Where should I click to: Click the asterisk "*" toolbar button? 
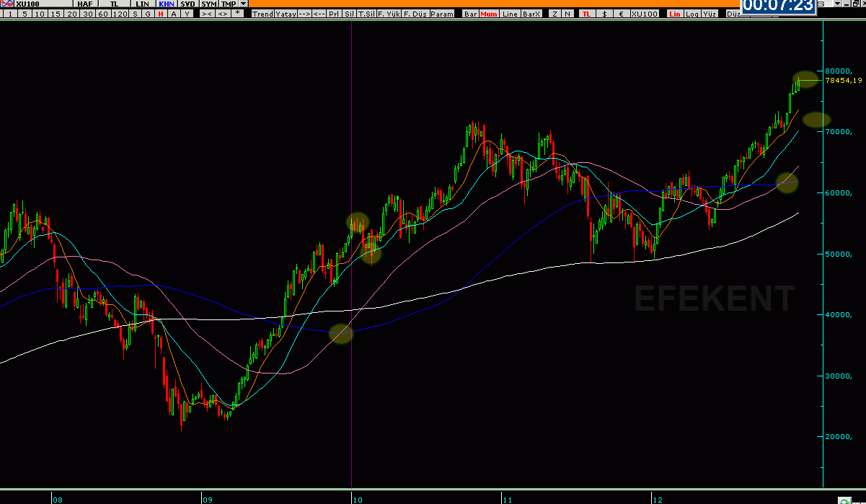pos(238,14)
